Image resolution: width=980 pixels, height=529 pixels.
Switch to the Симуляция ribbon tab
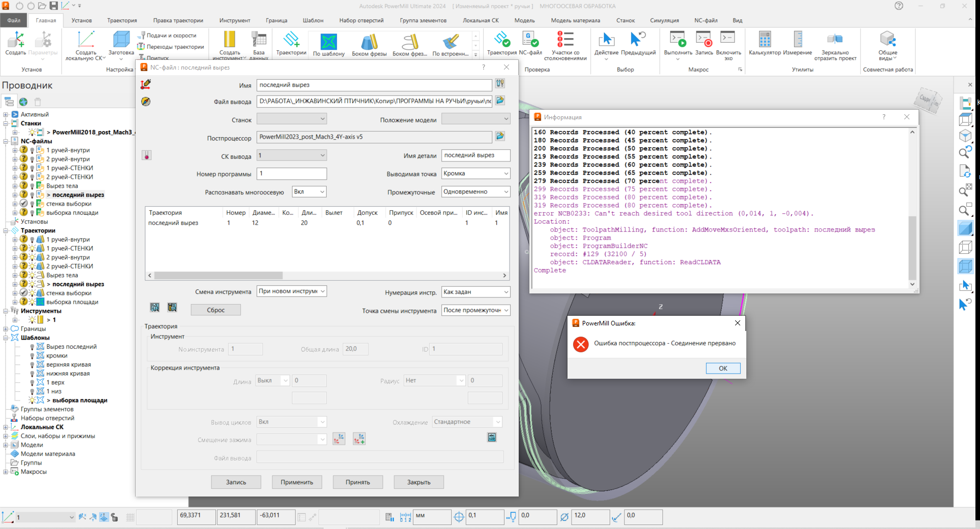(x=665, y=20)
